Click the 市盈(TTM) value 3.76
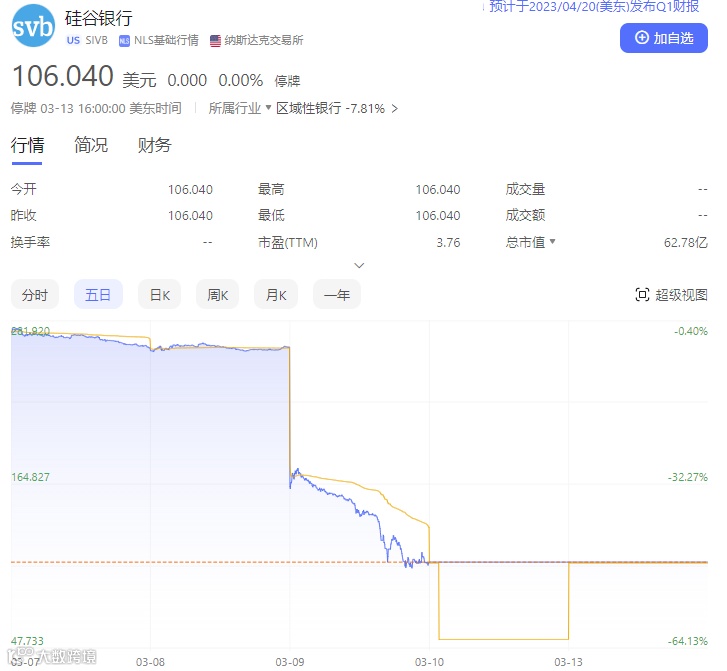 [x=448, y=243]
